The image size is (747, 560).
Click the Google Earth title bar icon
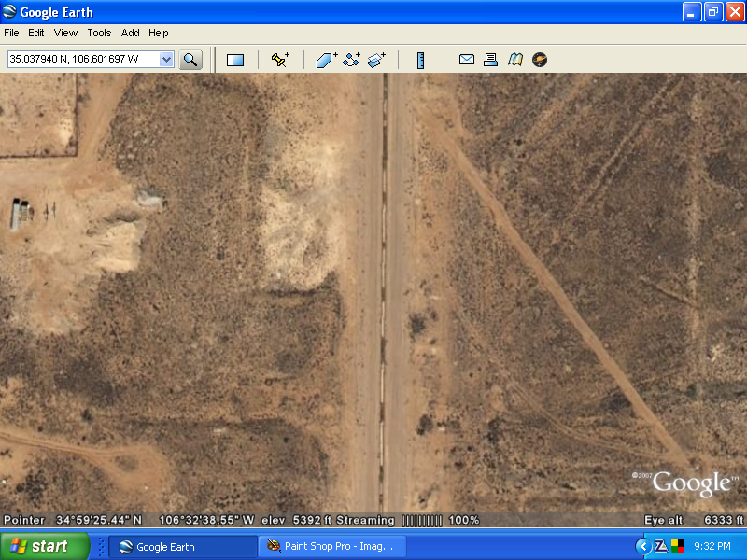point(9,12)
